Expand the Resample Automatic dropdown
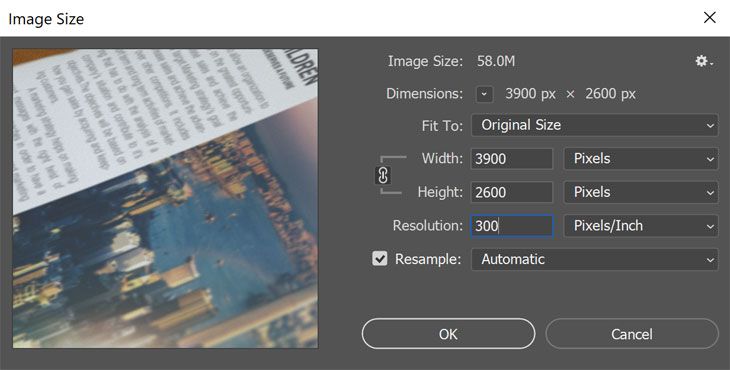Viewport: 730px width, 370px height. click(595, 259)
